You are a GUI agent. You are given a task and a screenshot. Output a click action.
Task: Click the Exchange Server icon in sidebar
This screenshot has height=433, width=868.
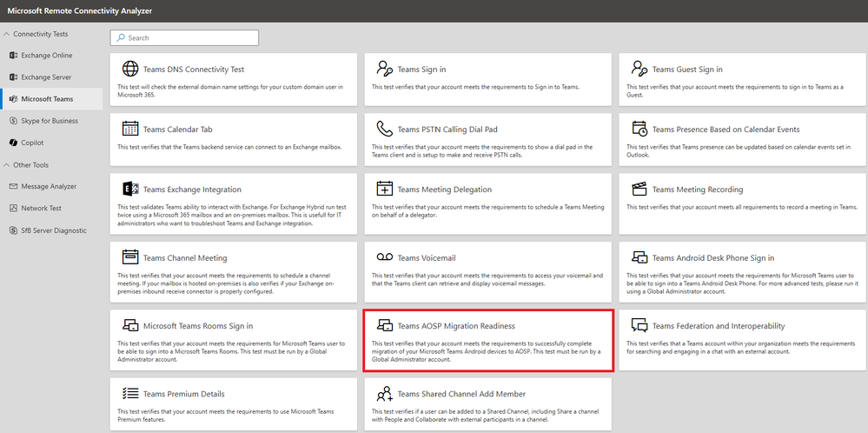[13, 77]
